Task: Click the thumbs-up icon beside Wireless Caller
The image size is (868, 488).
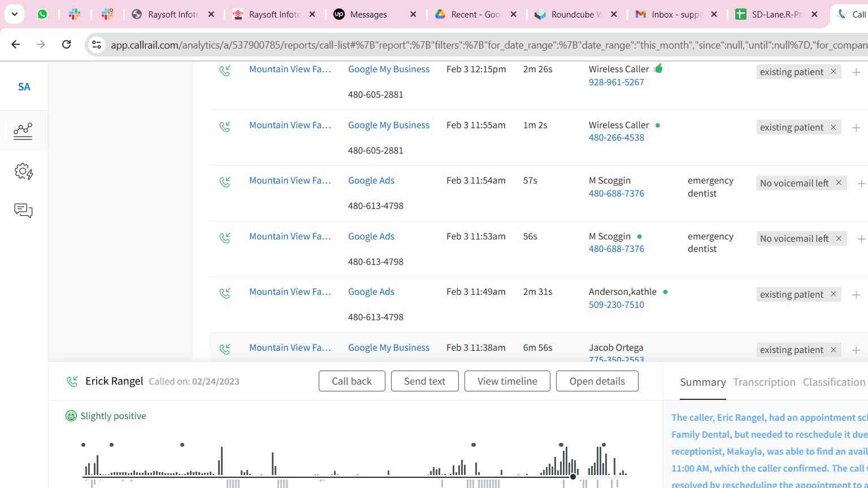Action: [x=658, y=68]
